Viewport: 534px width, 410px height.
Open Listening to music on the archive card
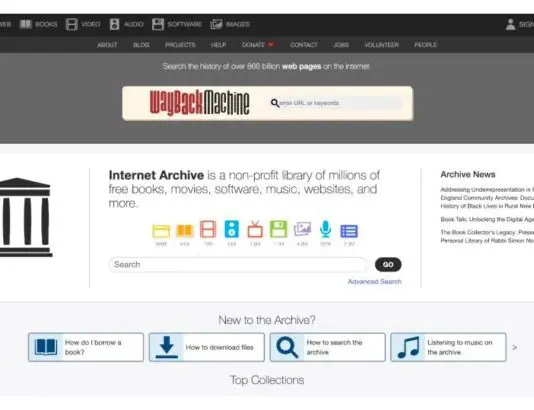448,347
